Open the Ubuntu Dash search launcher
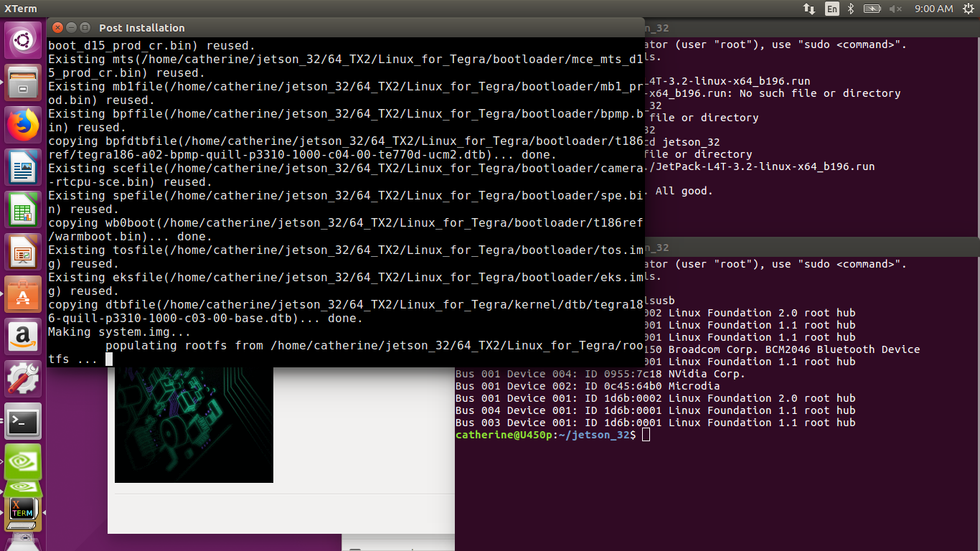The height and width of the screenshot is (551, 980). click(x=24, y=40)
